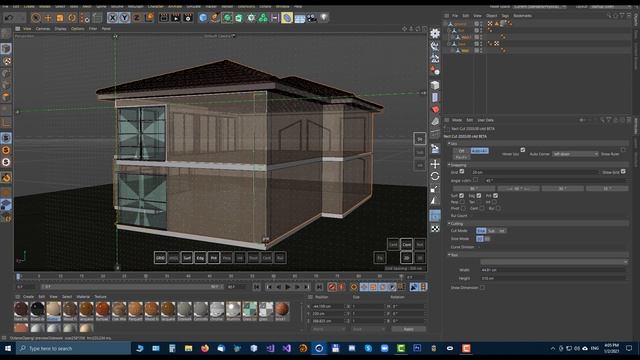Click Render View clapperboard icon
Viewport: 640px width, 360px height.
click(164, 18)
